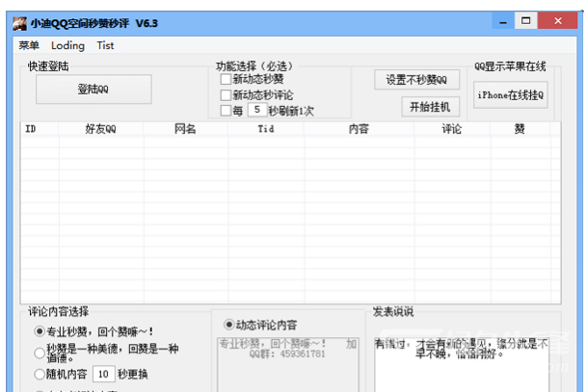Click the 设置不秒赞QQ button
The image size is (586, 392).
coord(416,80)
